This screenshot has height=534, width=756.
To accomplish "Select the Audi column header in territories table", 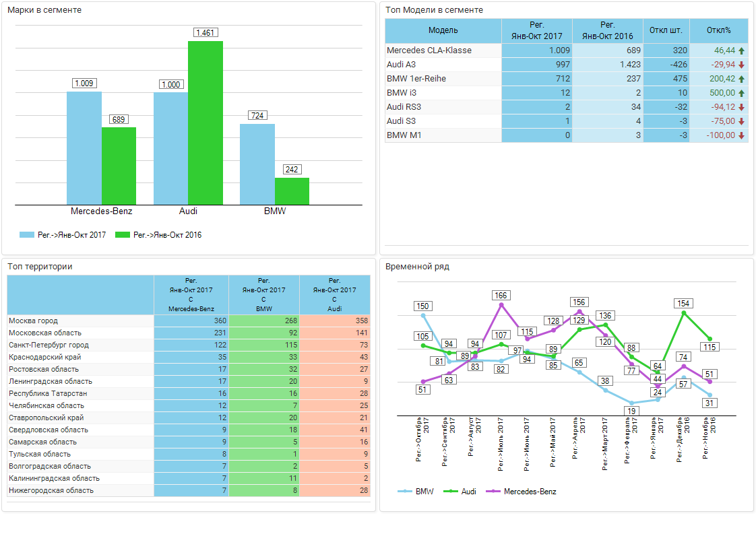I will (x=334, y=294).
